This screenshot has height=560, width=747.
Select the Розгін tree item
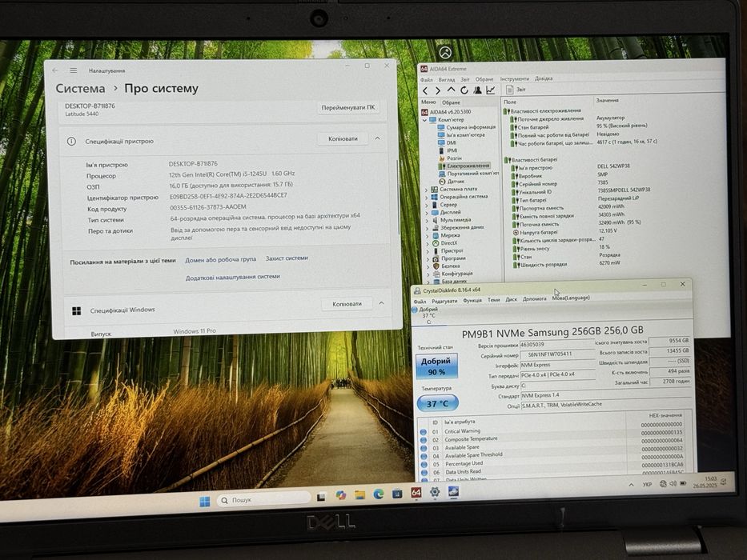coord(450,158)
